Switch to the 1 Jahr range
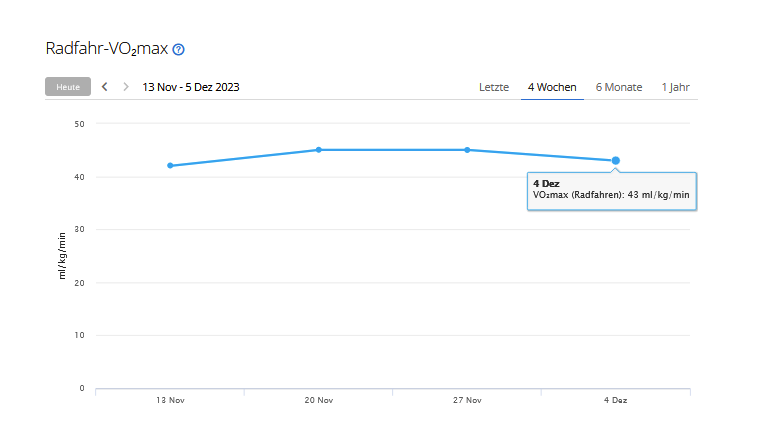The height and width of the screenshot is (434, 760). click(x=675, y=87)
